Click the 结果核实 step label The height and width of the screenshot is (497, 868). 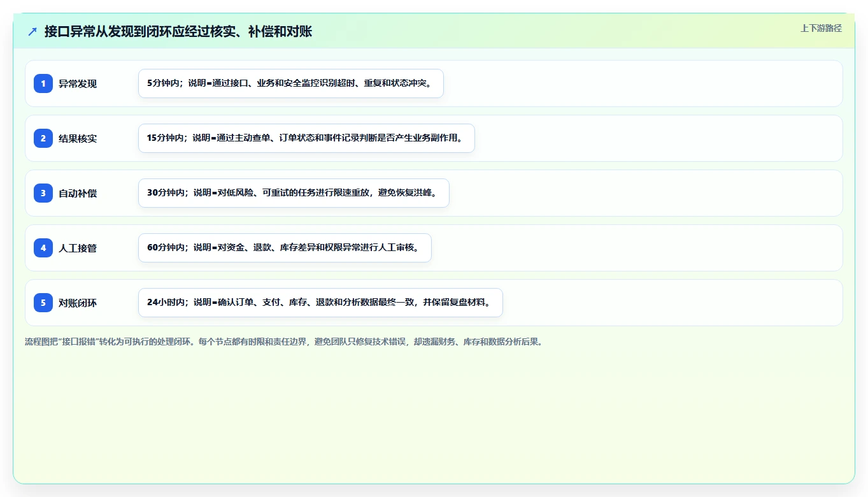tap(78, 138)
